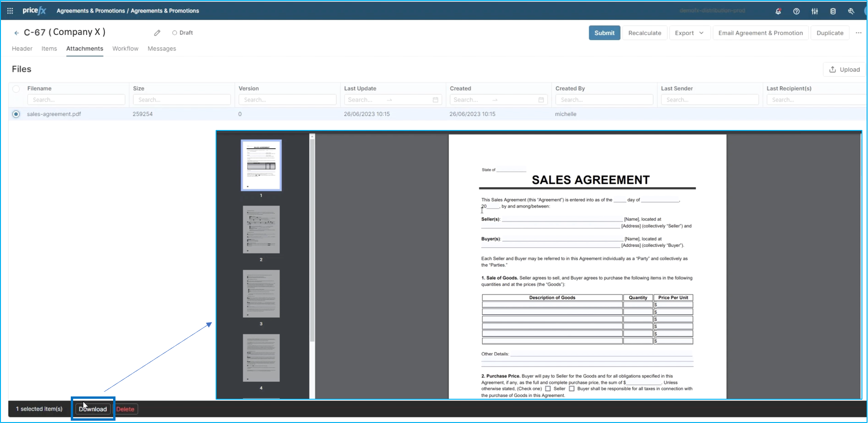The height and width of the screenshot is (423, 868).
Task: Open the notifications bell
Action: [x=778, y=11]
